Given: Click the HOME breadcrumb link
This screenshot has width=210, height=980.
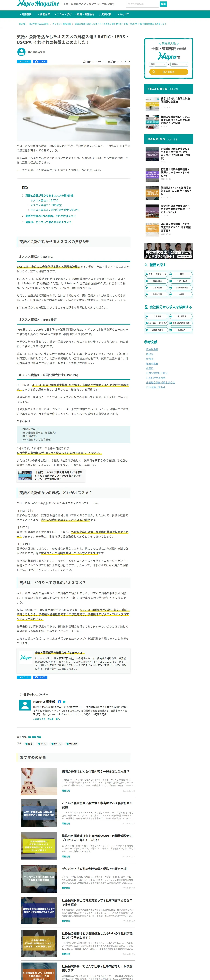Looking at the screenshot, I should [22, 24].
